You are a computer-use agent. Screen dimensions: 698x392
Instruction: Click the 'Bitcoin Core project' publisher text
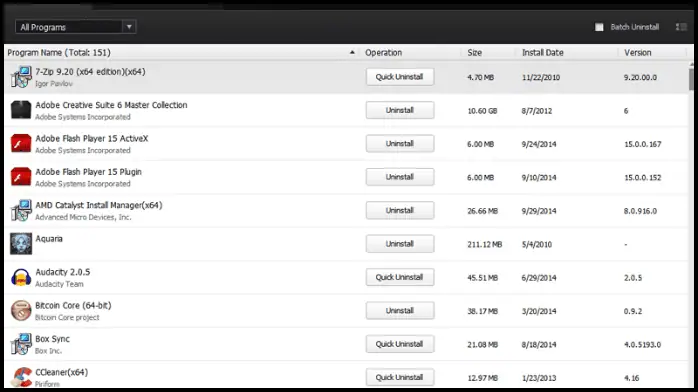[67, 317]
